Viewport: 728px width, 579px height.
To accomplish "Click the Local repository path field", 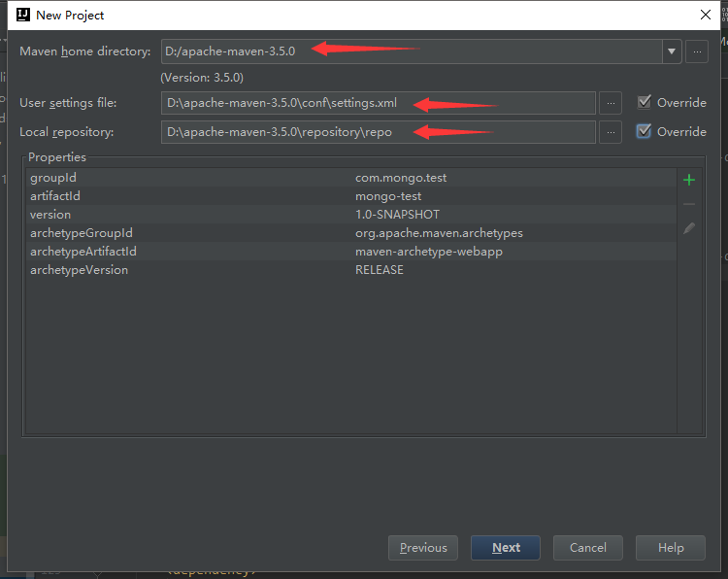I will point(379,132).
